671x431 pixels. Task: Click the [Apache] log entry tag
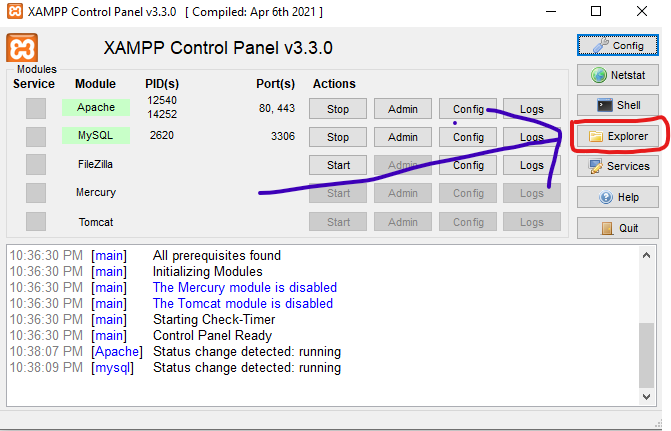tap(117, 352)
